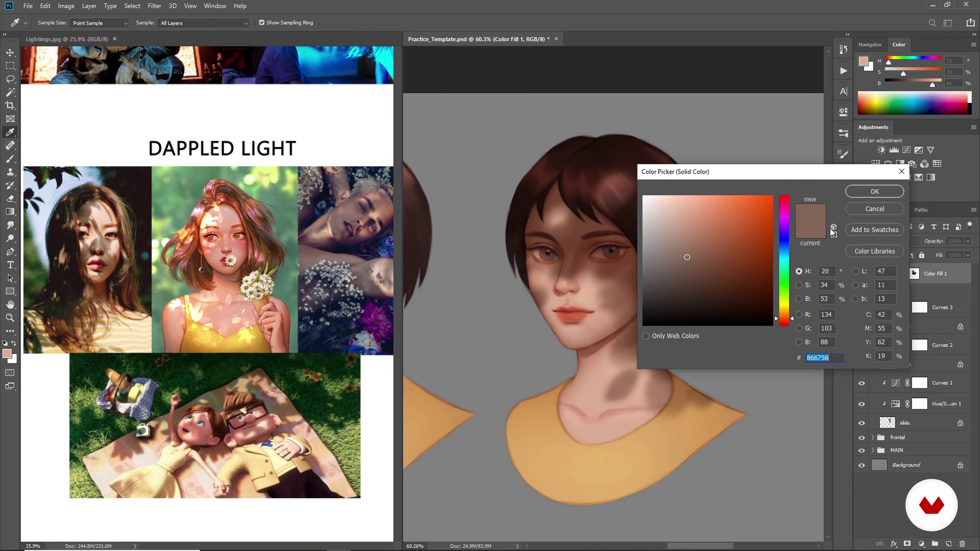The image size is (980, 551).
Task: Toggle Show Sampling Ring checkbox
Action: [262, 22]
